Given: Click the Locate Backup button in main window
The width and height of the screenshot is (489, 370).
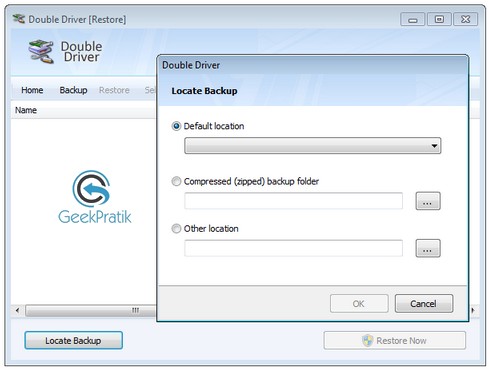Looking at the screenshot, I should (73, 340).
